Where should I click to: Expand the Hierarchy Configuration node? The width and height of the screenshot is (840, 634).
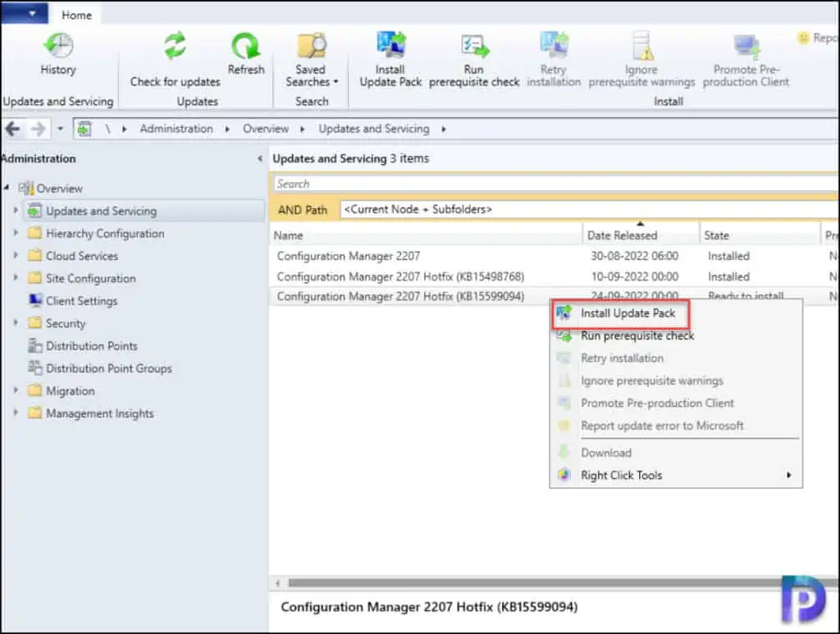click(x=16, y=233)
